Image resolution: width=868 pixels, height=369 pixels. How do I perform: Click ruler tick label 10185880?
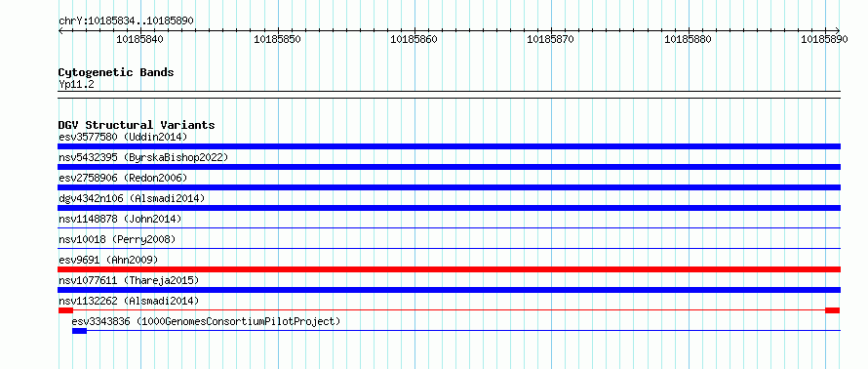tap(688, 39)
